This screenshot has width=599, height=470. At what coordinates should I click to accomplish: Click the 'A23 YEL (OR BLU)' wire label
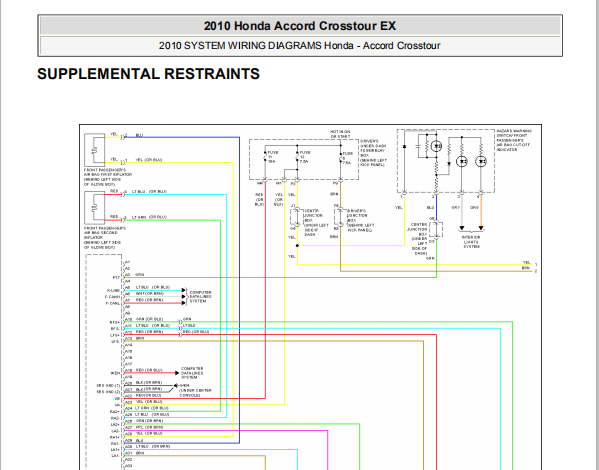pos(144,402)
